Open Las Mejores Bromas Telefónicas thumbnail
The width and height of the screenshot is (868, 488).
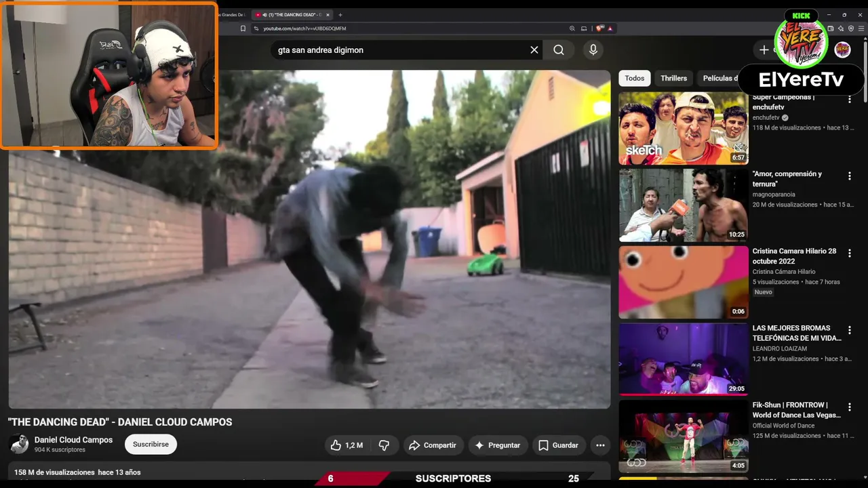tap(684, 359)
